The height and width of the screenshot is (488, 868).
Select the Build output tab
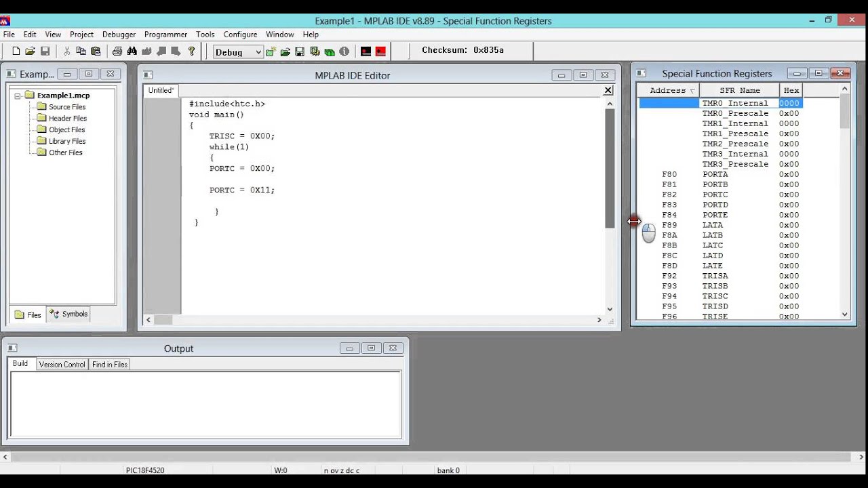[x=20, y=364]
